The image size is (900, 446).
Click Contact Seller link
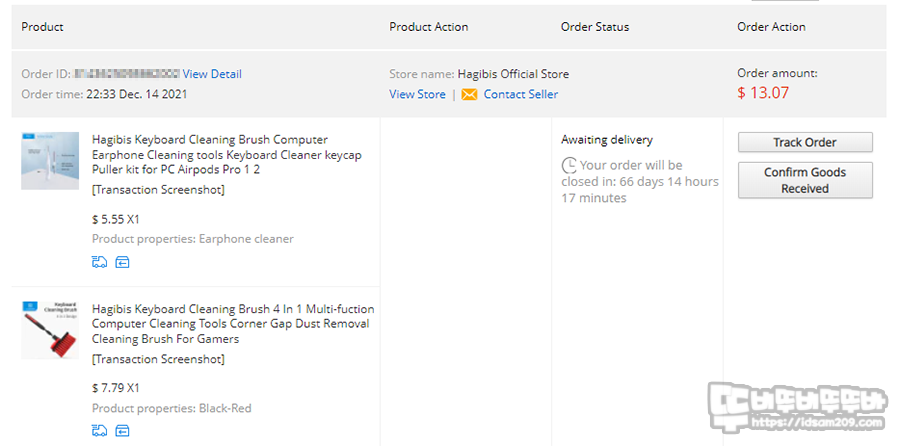coord(521,94)
